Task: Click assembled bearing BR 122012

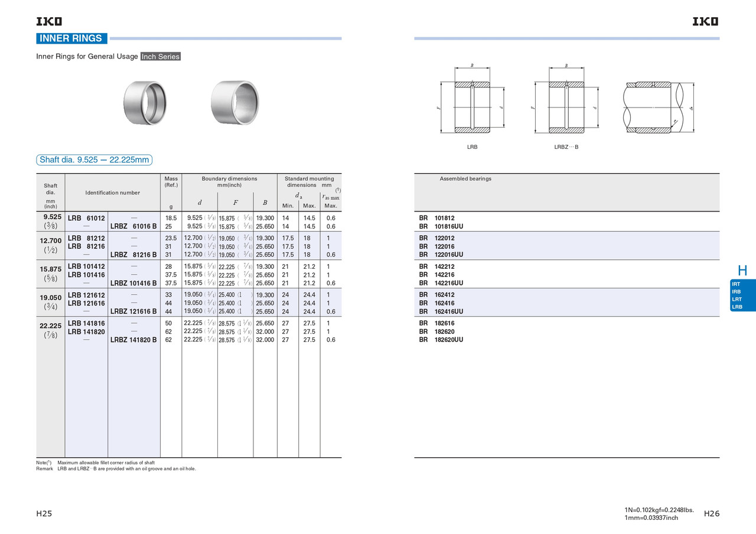Action: [436, 238]
